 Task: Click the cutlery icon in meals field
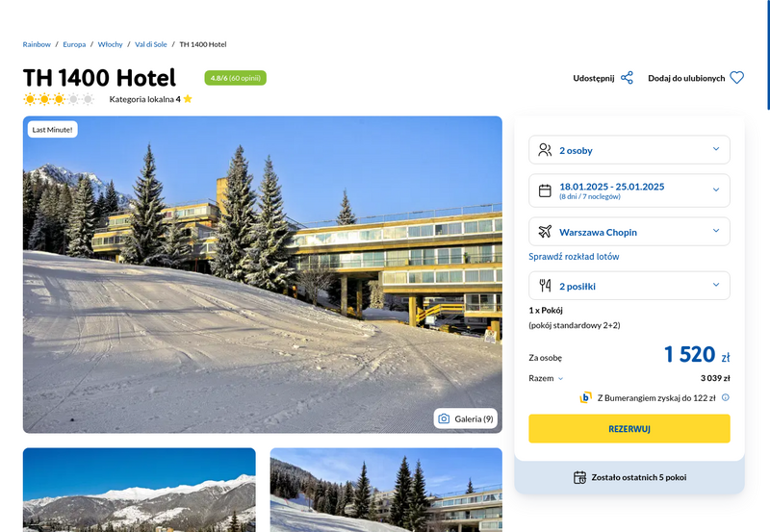coord(545,286)
